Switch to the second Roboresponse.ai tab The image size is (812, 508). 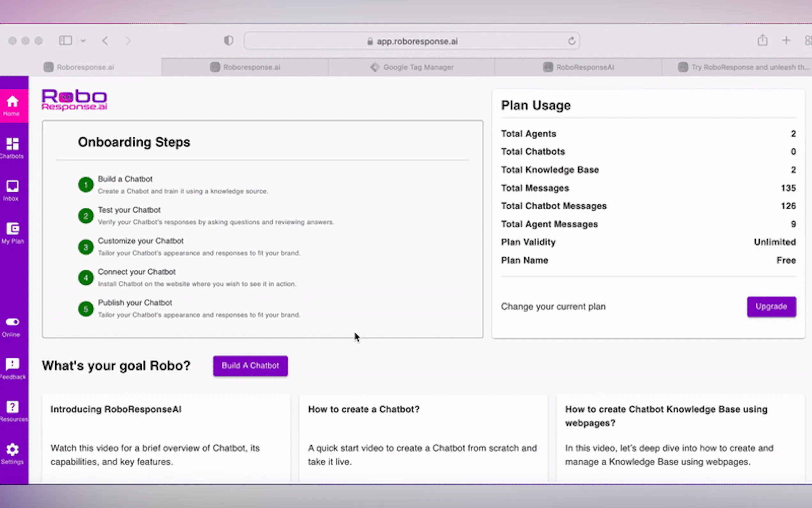point(245,67)
